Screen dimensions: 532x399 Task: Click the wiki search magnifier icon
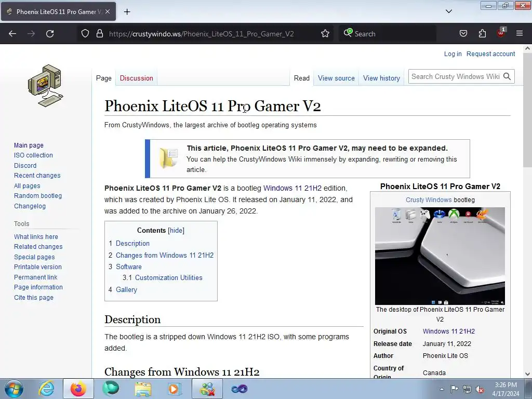click(x=507, y=77)
